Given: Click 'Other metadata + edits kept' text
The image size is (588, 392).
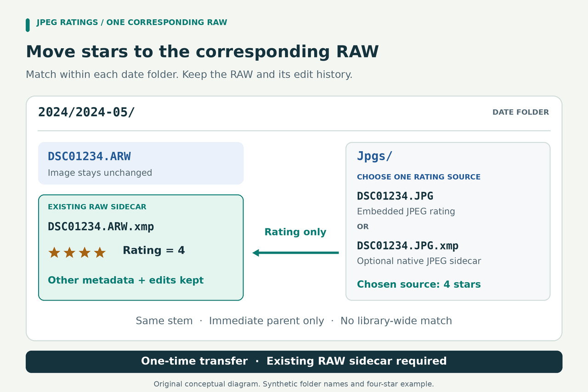Looking at the screenshot, I should (125, 280).
